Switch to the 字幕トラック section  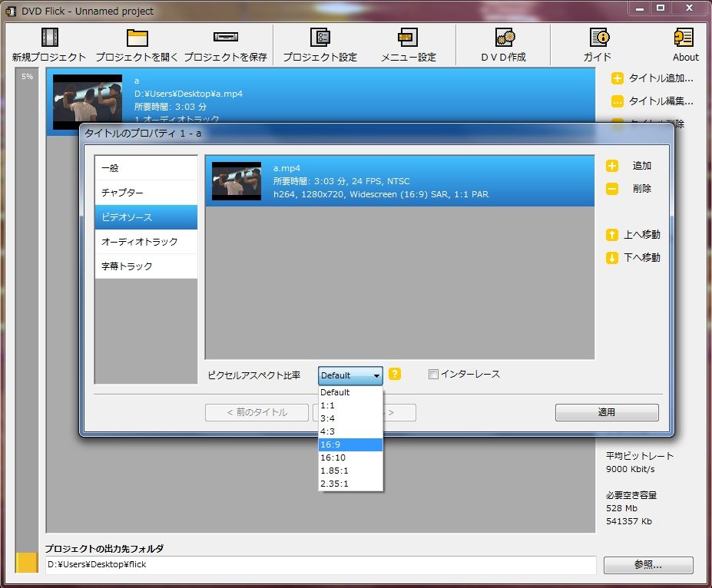coord(146,266)
